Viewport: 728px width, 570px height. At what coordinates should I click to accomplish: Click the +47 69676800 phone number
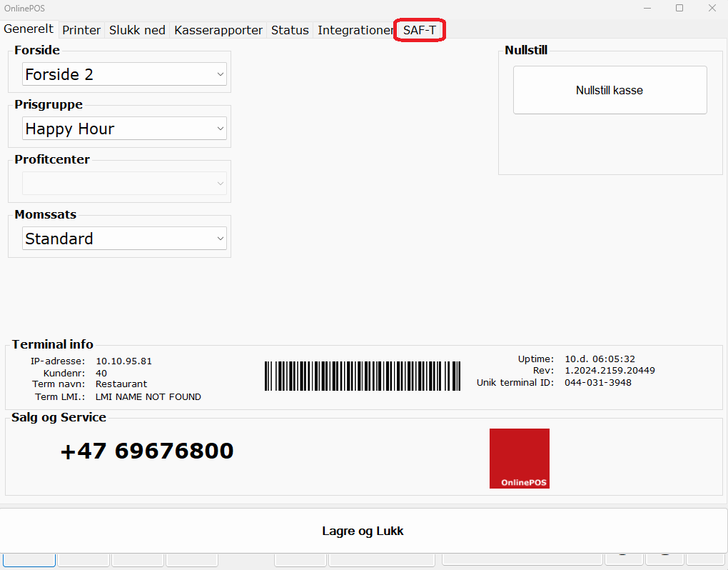pyautogui.click(x=147, y=451)
